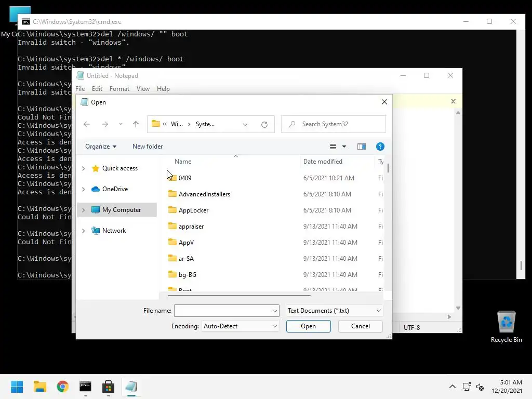Switch to Notepad on the taskbar
The image size is (532, 399).
131,387
